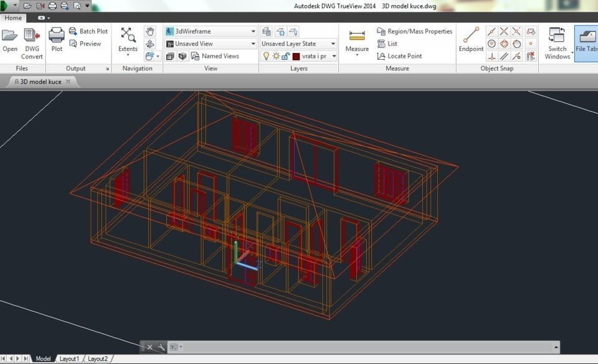This screenshot has width=598, height=364.
Task: Start Batch Plot from the Output panel
Action: click(88, 31)
